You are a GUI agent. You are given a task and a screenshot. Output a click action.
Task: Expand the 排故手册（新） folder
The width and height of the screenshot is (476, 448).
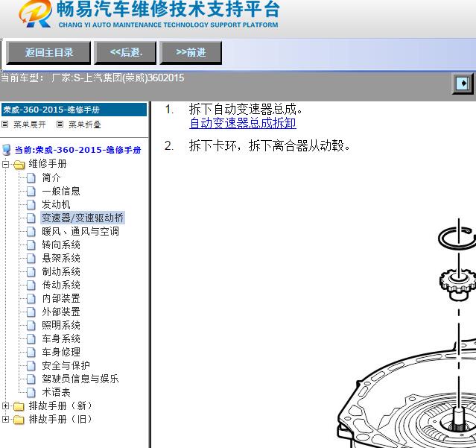tap(5, 406)
